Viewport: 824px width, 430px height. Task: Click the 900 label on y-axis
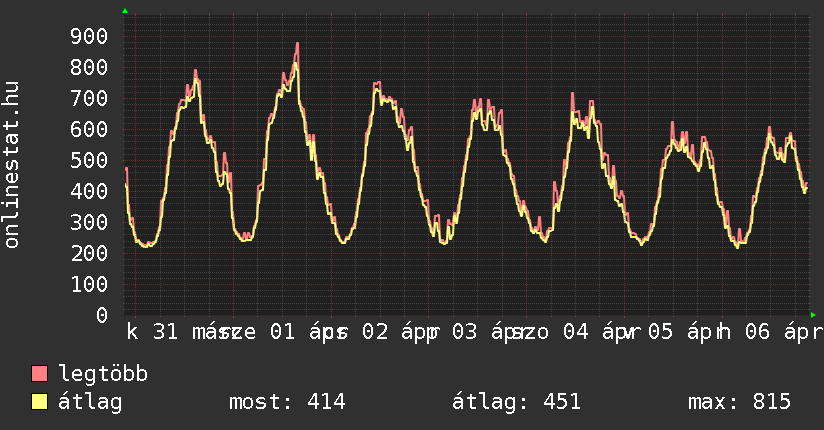88,37
